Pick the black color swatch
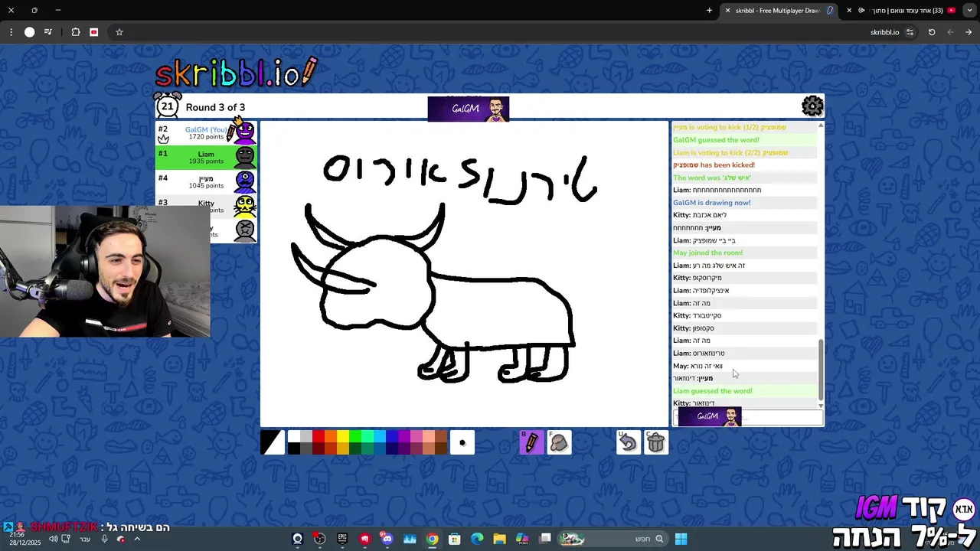 pyautogui.click(x=294, y=448)
